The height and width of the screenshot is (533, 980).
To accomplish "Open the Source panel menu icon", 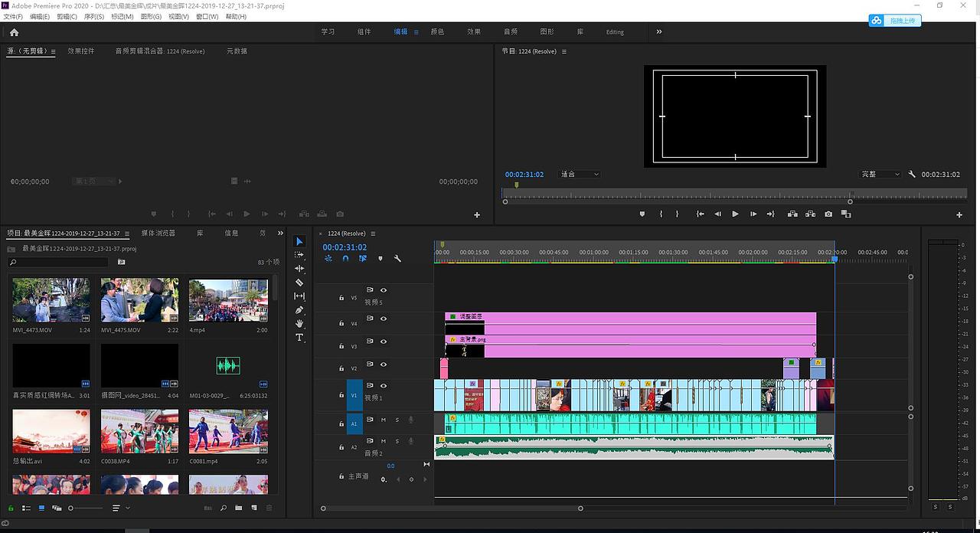I will coord(52,51).
